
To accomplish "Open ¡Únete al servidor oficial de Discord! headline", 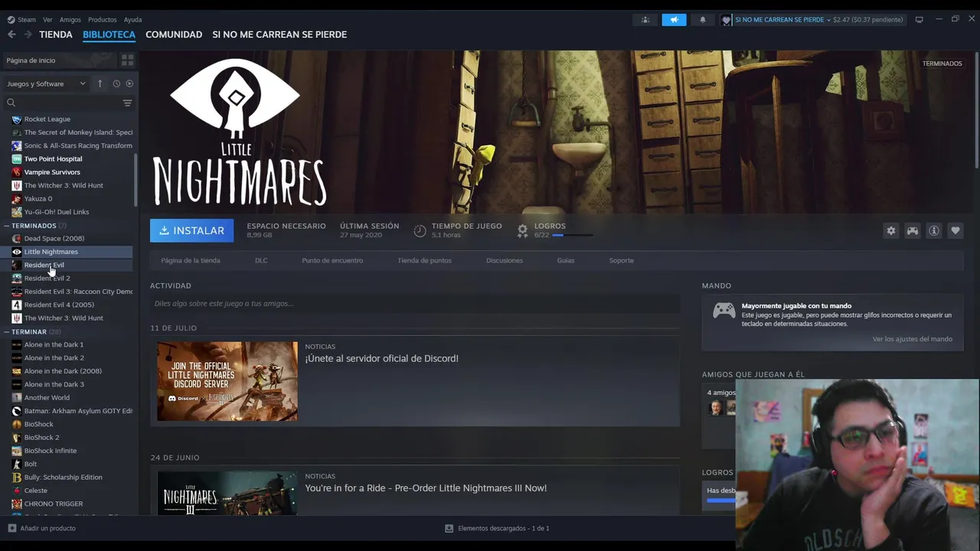I will 381,358.
